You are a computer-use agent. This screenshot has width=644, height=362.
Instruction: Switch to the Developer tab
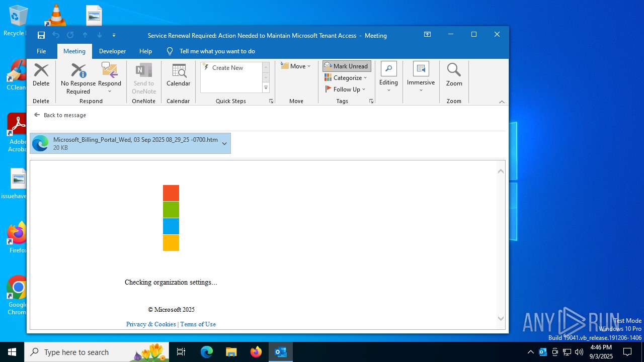point(112,51)
